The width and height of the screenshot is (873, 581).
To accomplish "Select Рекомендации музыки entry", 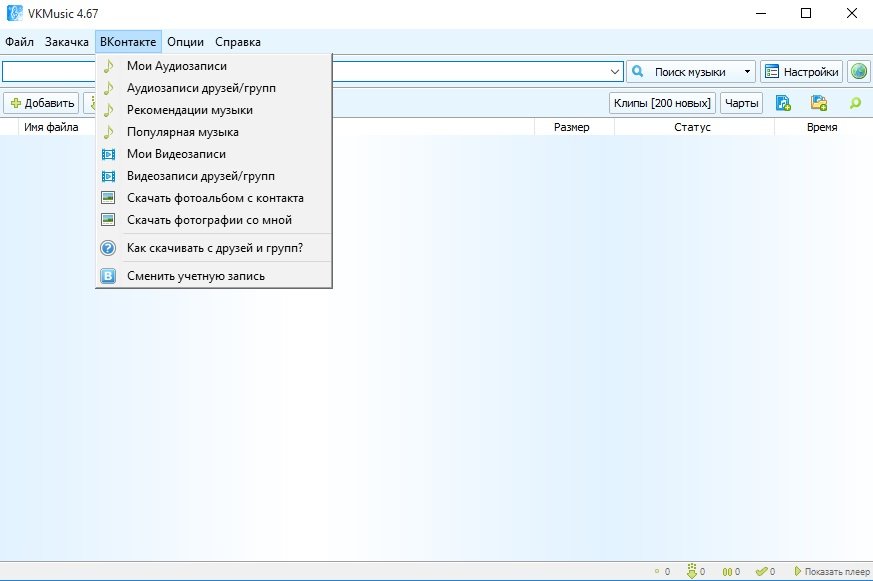I will tap(214, 110).
